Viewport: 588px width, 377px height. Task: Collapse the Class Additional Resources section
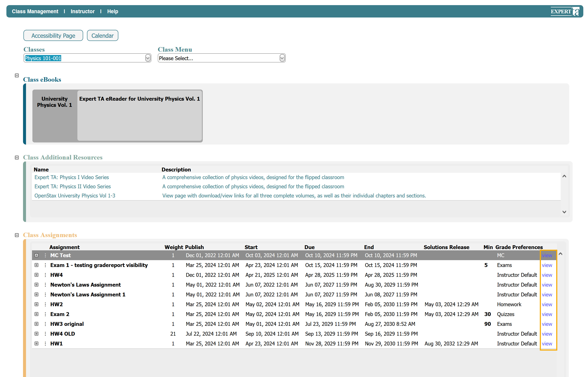pyautogui.click(x=17, y=157)
